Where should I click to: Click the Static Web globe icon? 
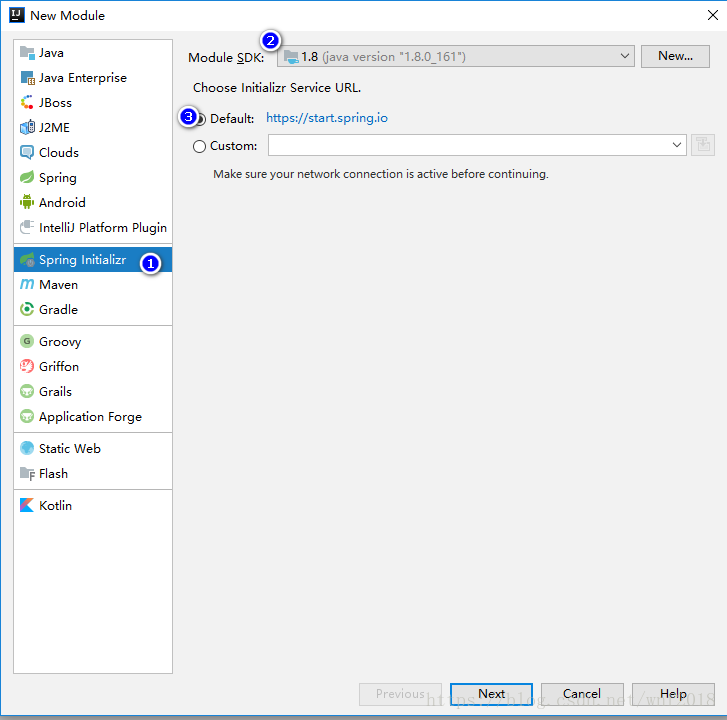[27, 448]
